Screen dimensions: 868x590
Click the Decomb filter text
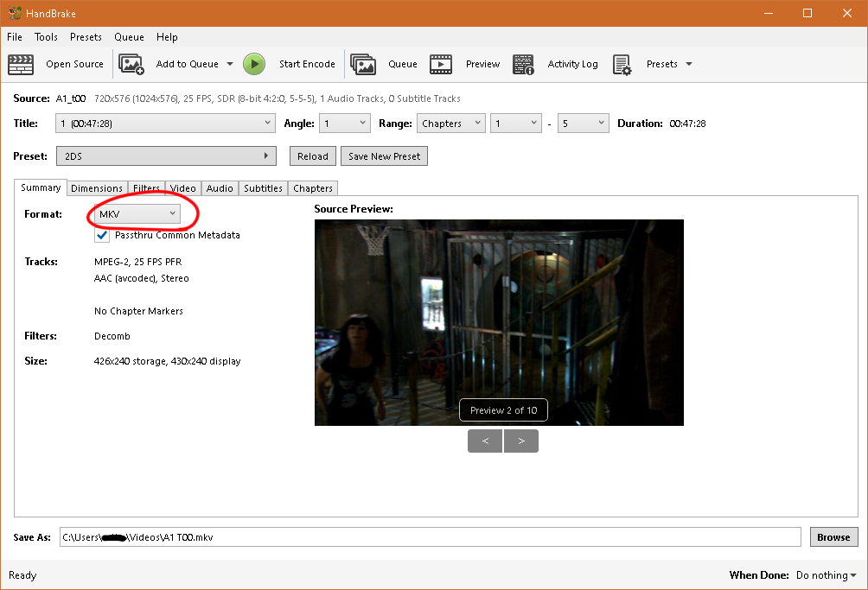pyautogui.click(x=112, y=336)
